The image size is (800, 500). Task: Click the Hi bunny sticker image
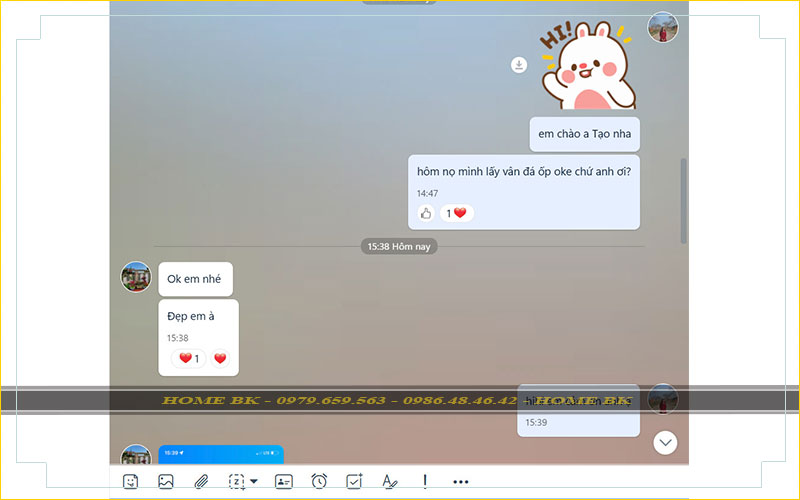click(x=588, y=65)
